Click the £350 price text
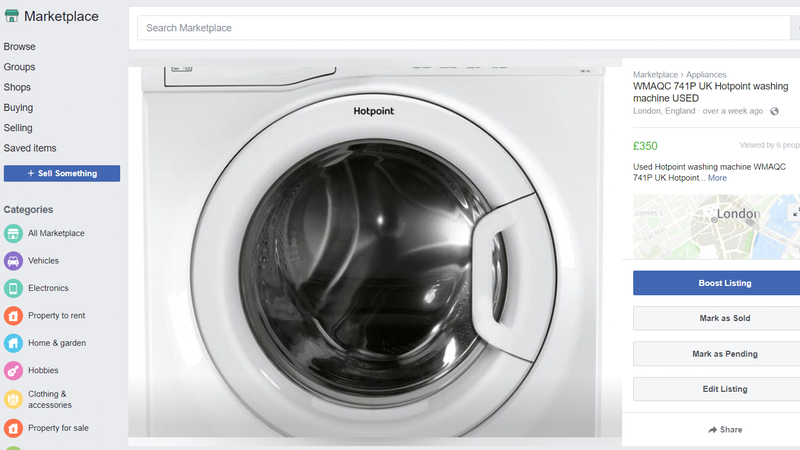The image size is (800, 450). pos(645,146)
